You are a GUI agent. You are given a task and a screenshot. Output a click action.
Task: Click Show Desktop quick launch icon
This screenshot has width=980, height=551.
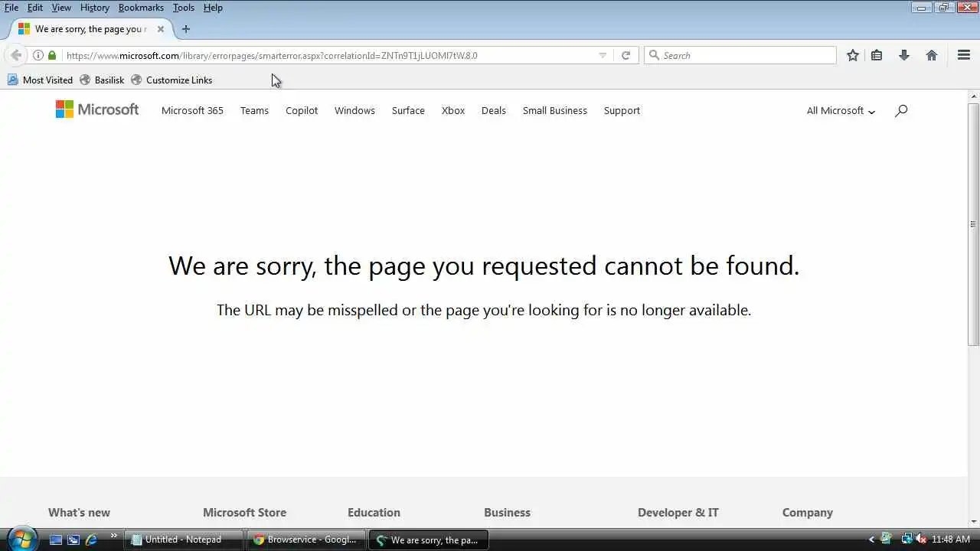pyautogui.click(x=55, y=540)
